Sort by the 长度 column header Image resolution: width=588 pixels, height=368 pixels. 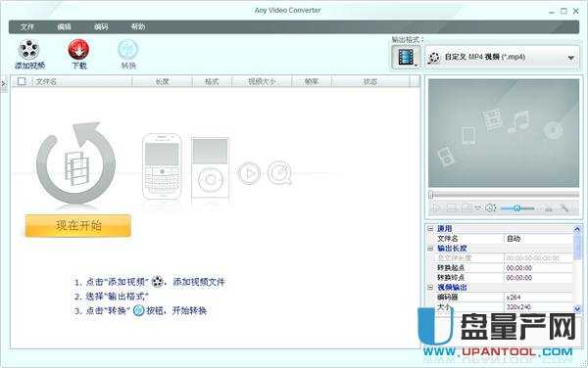point(163,81)
